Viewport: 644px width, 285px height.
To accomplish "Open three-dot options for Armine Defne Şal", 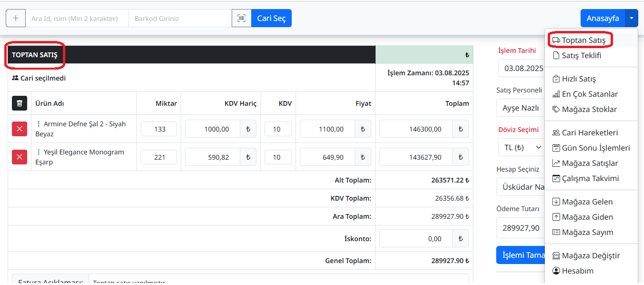I will click(x=39, y=124).
